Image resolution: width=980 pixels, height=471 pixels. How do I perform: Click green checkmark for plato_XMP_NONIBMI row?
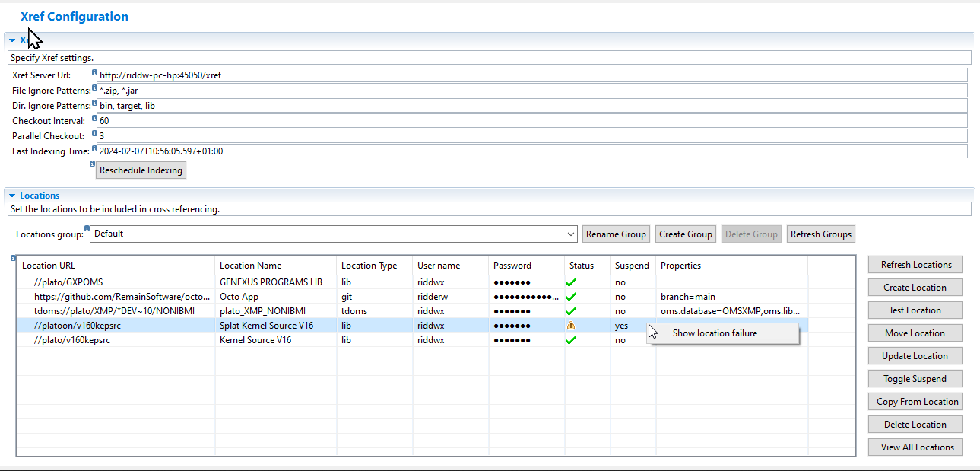[x=571, y=310]
